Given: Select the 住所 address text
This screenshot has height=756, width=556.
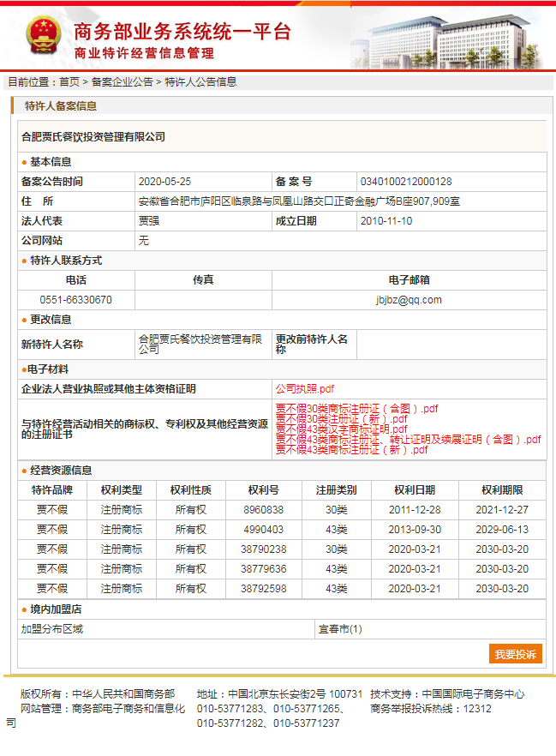Looking at the screenshot, I should pyautogui.click(x=299, y=201).
